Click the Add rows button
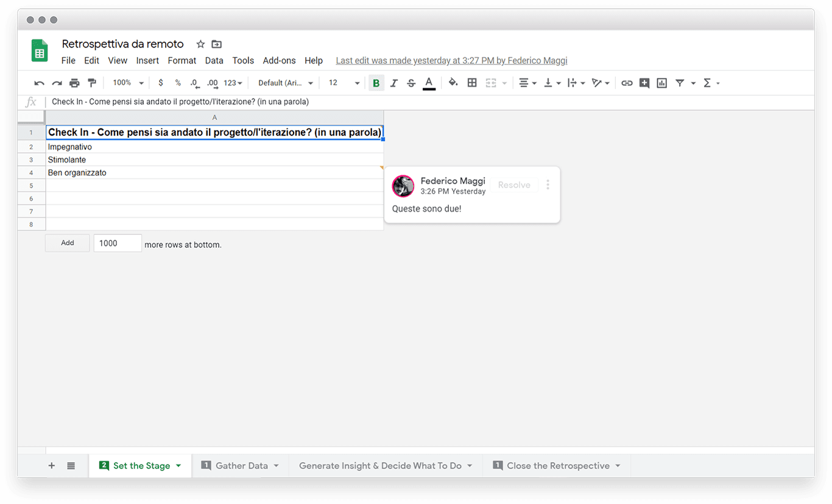The image size is (832, 504). (x=68, y=243)
